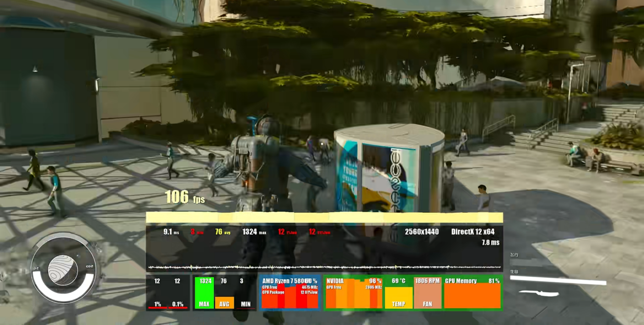
Task: Click the 9.1 ms reading
Action: pos(171,232)
